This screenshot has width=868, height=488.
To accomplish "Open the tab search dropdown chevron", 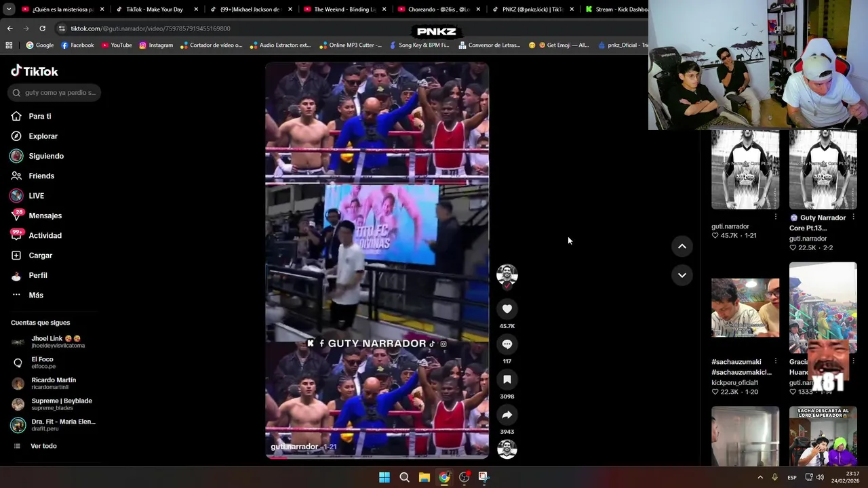I will click(x=9, y=9).
